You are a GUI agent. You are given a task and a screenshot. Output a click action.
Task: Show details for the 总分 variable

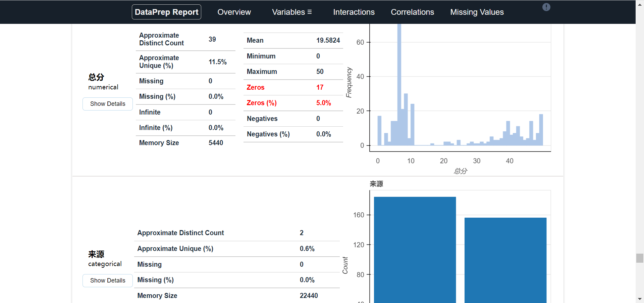[107, 104]
